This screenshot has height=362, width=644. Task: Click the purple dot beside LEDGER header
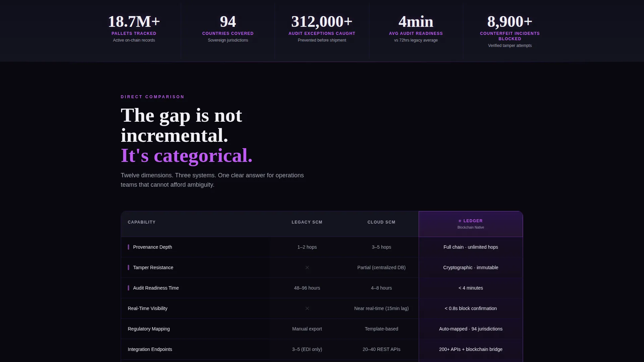click(x=460, y=221)
